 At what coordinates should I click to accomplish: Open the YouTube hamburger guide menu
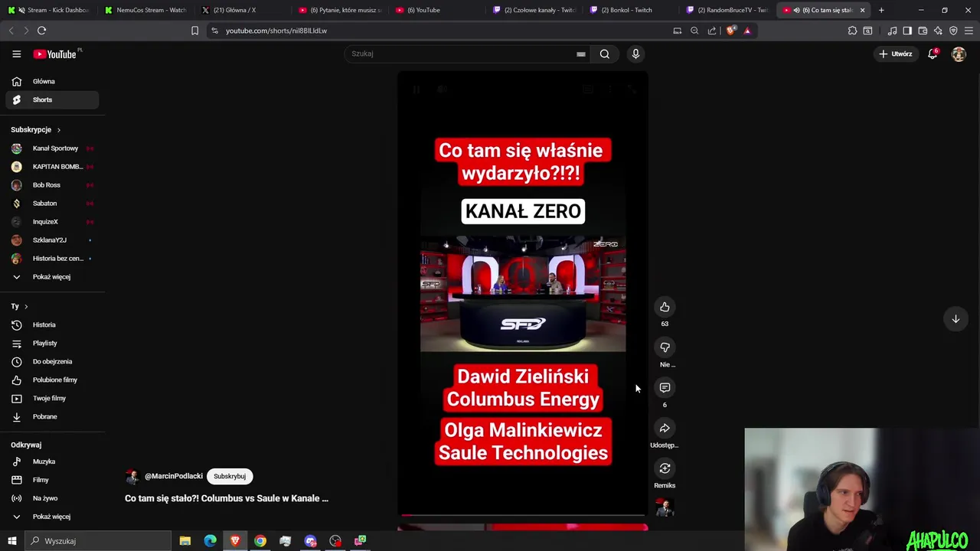tap(16, 54)
